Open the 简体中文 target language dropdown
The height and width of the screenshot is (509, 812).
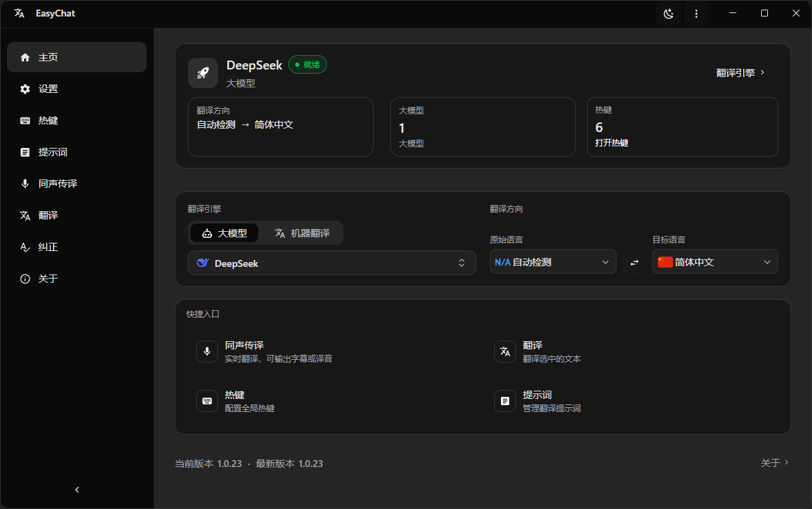pos(715,262)
